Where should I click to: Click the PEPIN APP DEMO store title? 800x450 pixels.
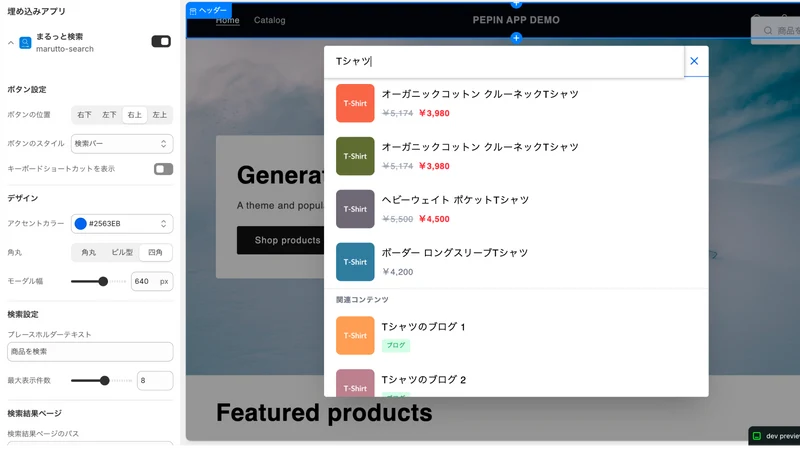516,20
